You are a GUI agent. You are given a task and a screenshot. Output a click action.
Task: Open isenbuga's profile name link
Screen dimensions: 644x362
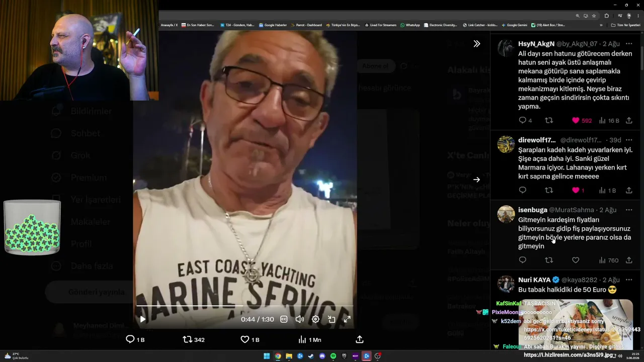[532, 210]
